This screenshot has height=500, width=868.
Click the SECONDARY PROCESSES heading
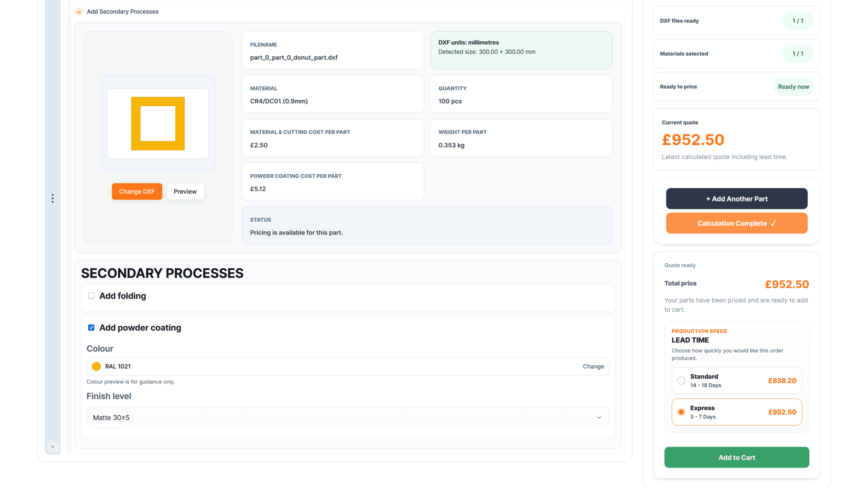[162, 273]
